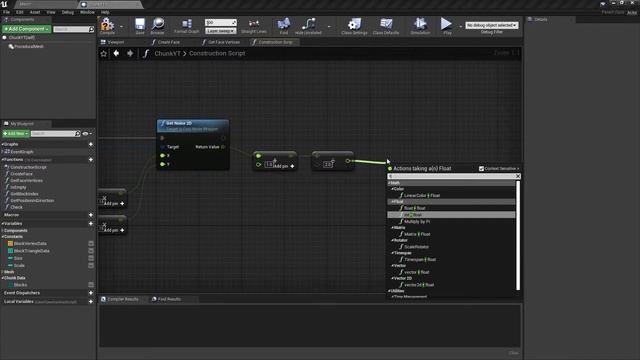The image size is (640, 360).
Task: Open the Window menu
Action: click(87, 12)
